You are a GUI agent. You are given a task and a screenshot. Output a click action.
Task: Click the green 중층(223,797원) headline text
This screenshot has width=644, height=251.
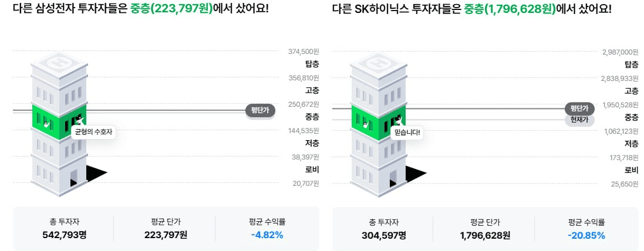point(171,8)
